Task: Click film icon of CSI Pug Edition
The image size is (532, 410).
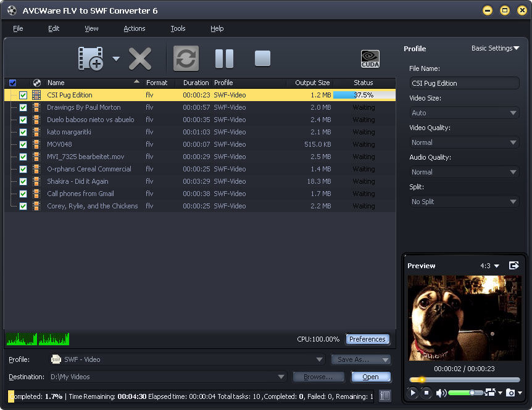Action: 36,95
